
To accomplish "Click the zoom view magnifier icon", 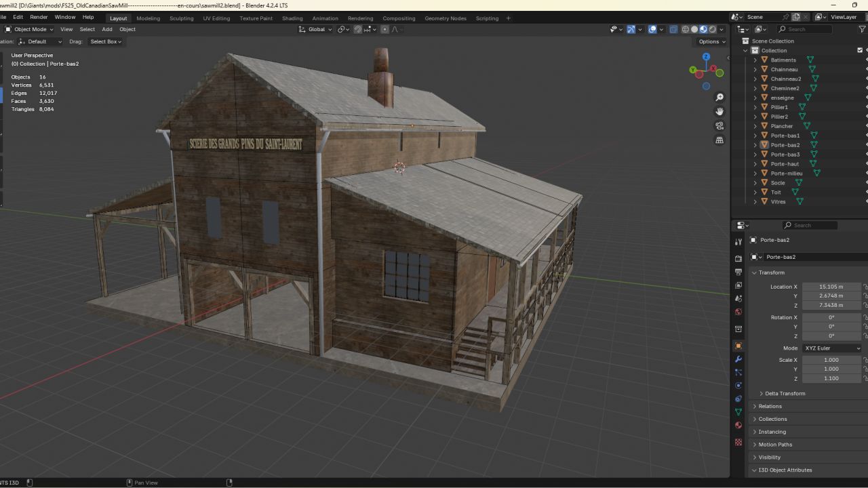I will click(x=719, y=98).
